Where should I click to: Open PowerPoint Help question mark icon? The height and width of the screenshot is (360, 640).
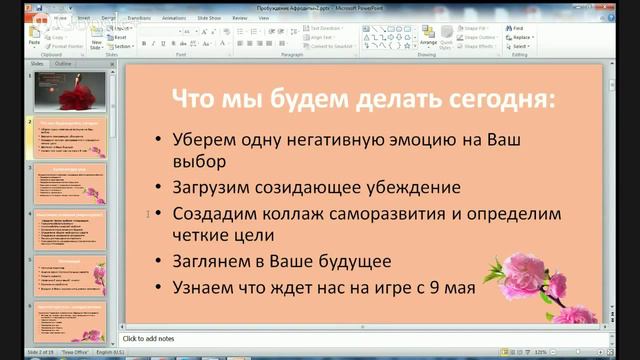click(x=611, y=18)
